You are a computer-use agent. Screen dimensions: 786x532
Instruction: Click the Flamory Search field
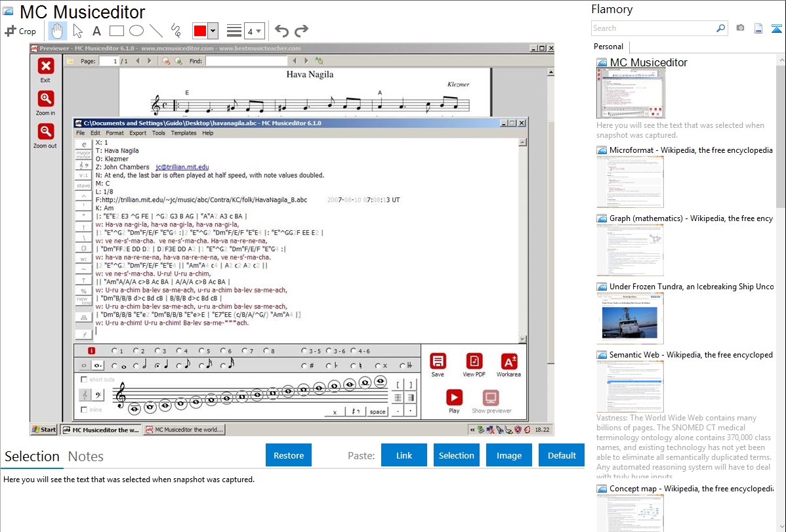653,28
